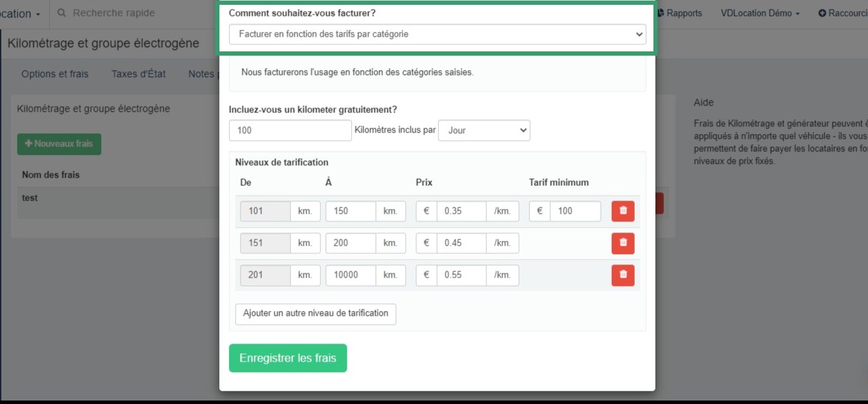Open the Taxes d'État tab
Screen dimensions: 868x404
click(138, 74)
